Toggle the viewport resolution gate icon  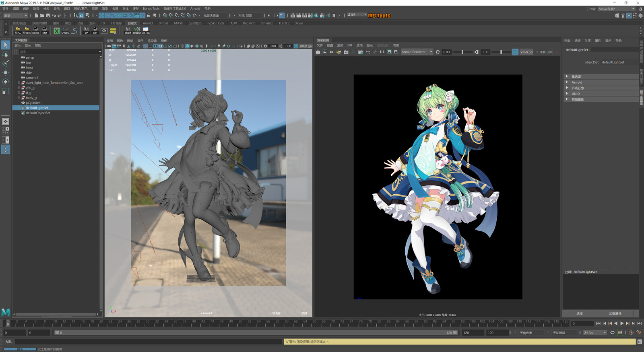(155, 46)
